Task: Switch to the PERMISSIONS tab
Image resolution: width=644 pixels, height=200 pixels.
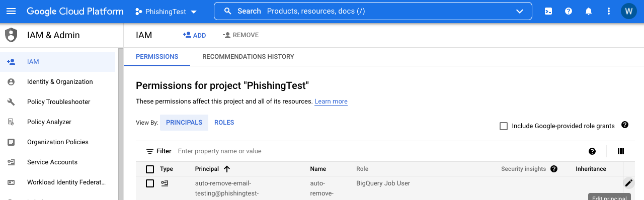Action: 157,57
